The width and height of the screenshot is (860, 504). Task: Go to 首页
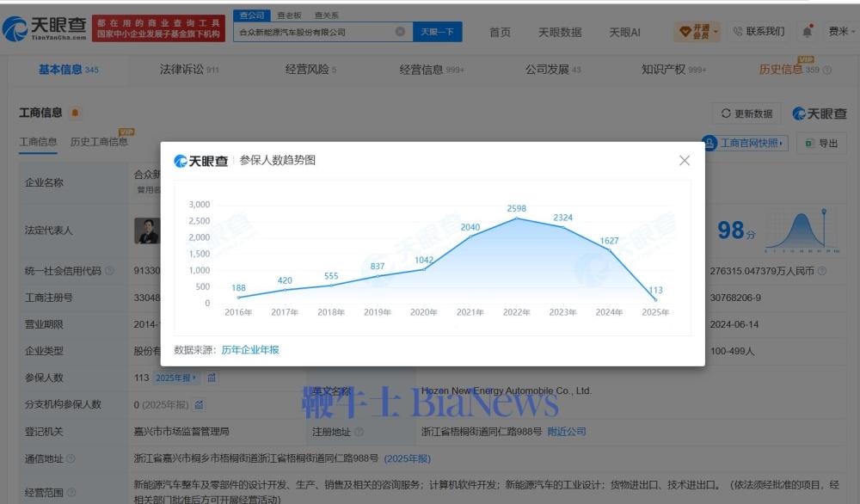pos(500,33)
